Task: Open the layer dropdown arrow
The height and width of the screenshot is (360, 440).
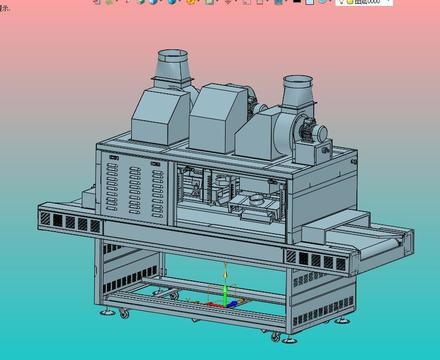Action: click(388, 1)
